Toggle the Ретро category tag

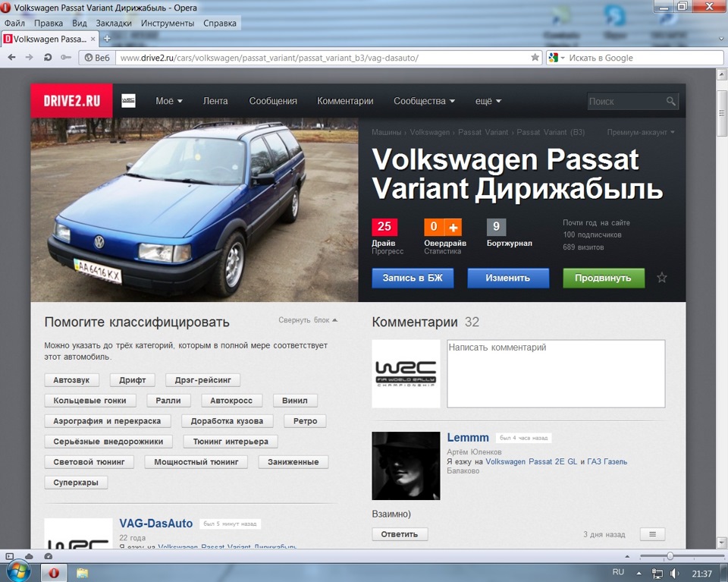pyautogui.click(x=305, y=421)
